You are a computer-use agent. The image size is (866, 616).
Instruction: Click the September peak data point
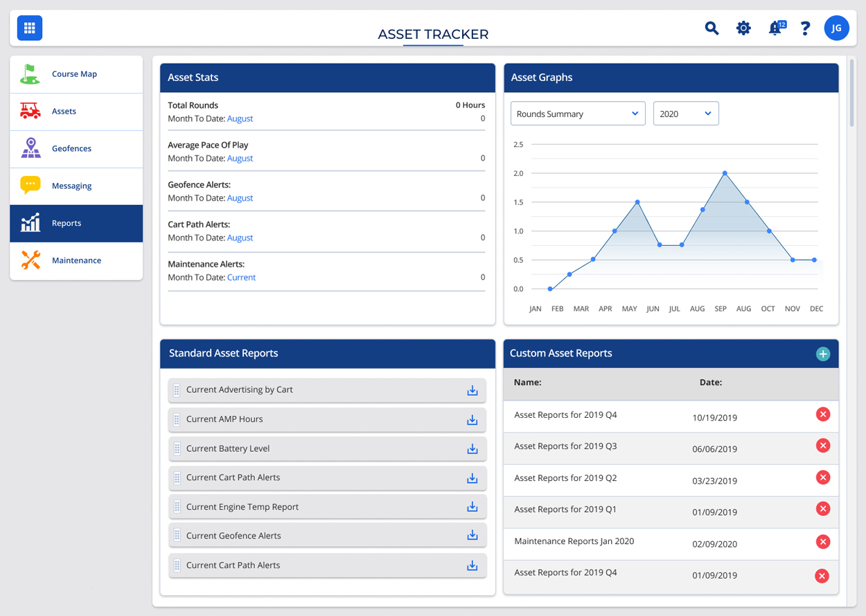point(725,173)
